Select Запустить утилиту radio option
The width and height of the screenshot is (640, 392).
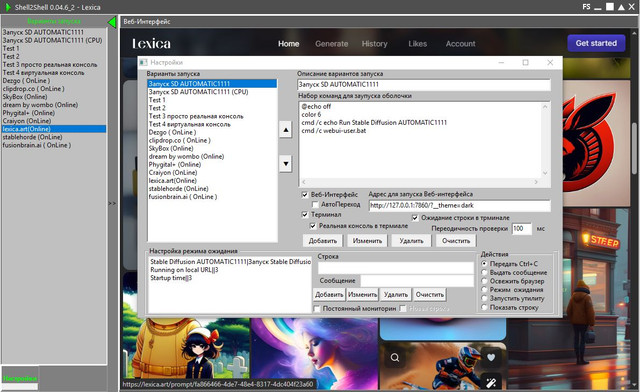[484, 298]
